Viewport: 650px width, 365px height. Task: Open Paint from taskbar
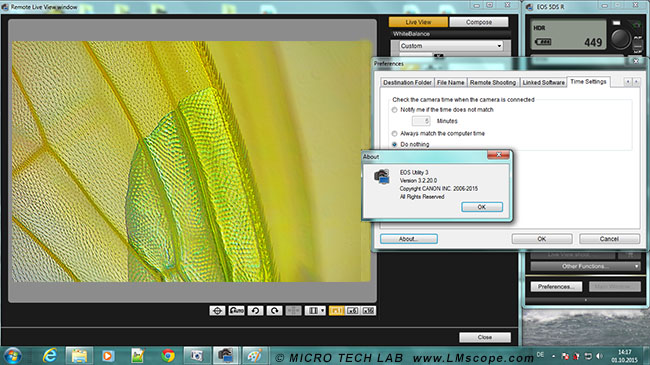255,355
